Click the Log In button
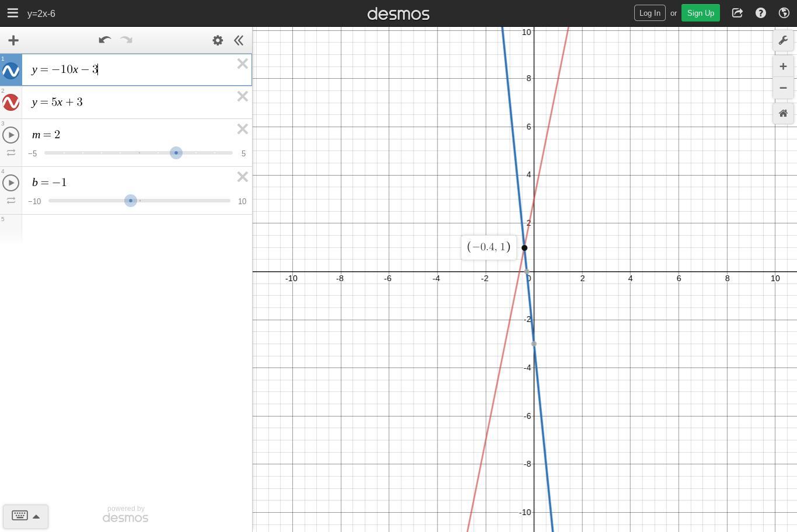Viewport: 797px width, 532px height. (649, 13)
